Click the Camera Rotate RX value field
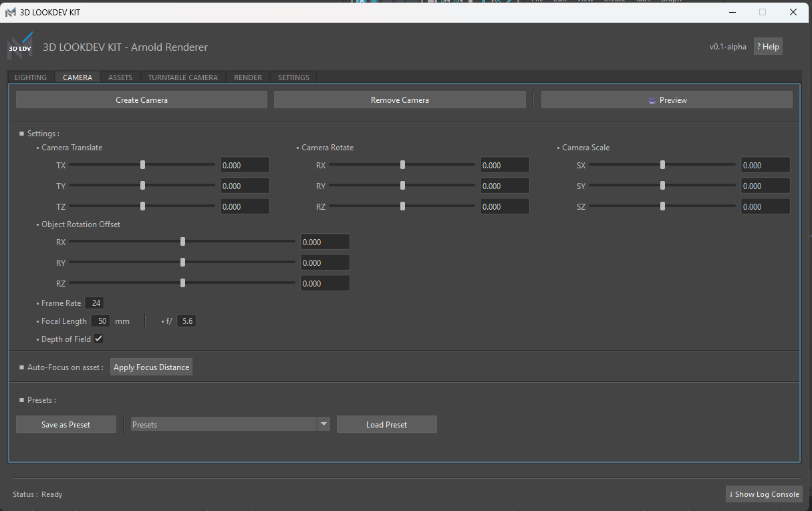The width and height of the screenshot is (812, 511). pyautogui.click(x=505, y=165)
